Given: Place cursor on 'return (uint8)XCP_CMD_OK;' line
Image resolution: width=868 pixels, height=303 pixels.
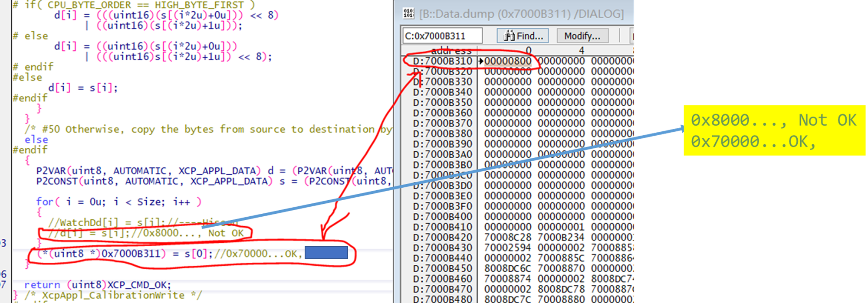Looking at the screenshot, I should [98, 285].
